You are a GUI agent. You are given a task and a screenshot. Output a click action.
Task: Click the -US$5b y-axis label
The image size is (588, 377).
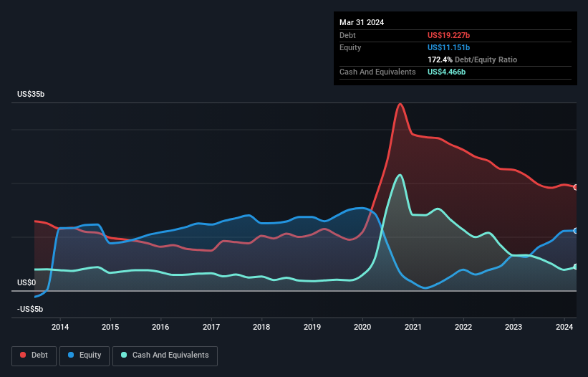[31, 309]
